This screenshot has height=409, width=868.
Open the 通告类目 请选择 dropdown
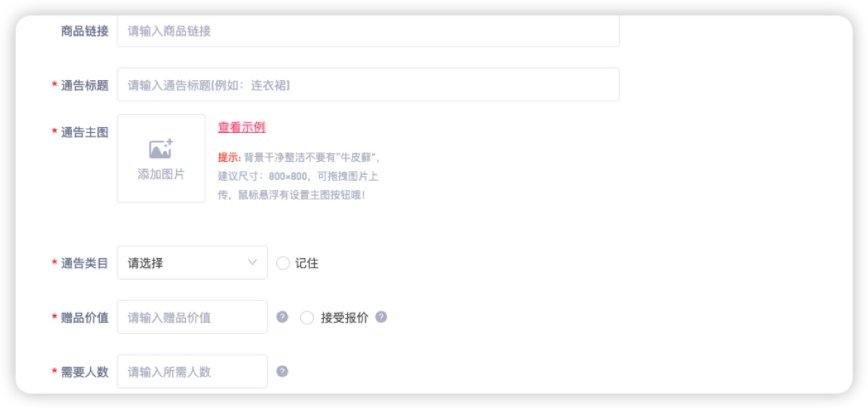tap(192, 263)
